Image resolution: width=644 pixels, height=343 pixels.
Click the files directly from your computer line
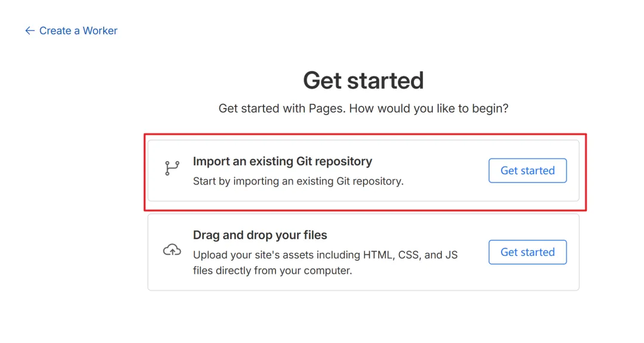pyautogui.click(x=273, y=271)
